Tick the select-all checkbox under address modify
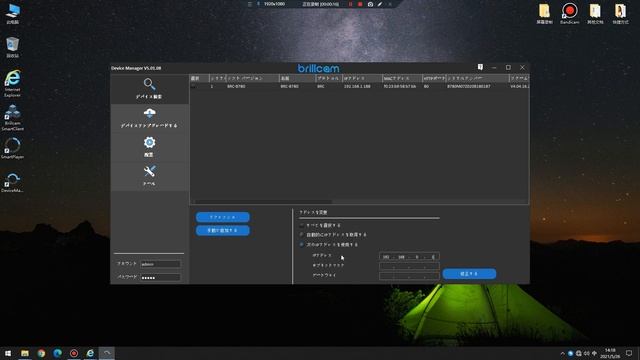Viewport: 640px width, 360px height. click(302, 225)
